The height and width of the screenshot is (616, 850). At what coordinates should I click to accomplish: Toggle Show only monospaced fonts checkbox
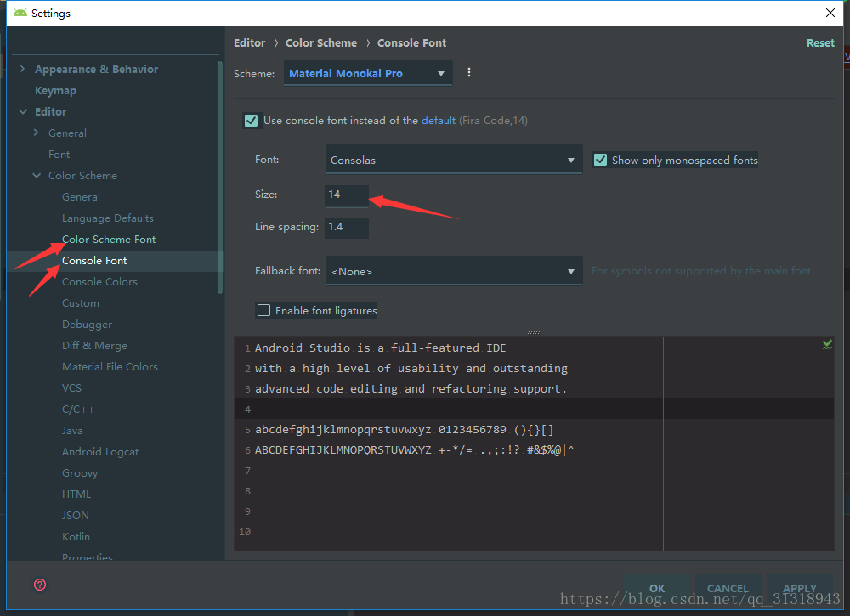coord(600,160)
